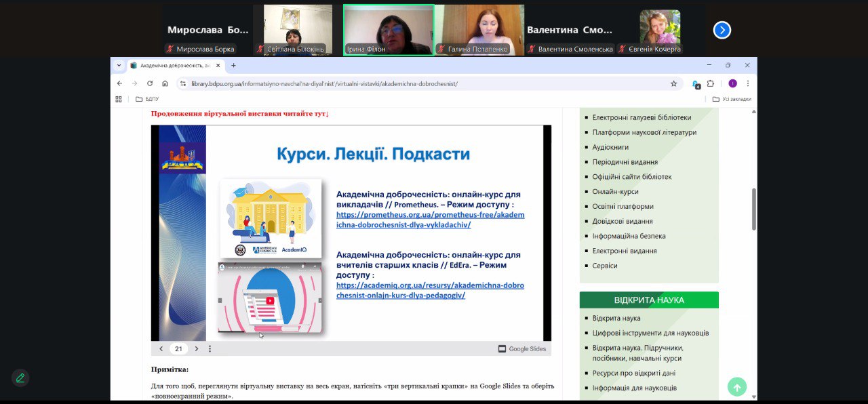Go to the previous Google Slides slide
868x404 pixels.
click(x=161, y=349)
